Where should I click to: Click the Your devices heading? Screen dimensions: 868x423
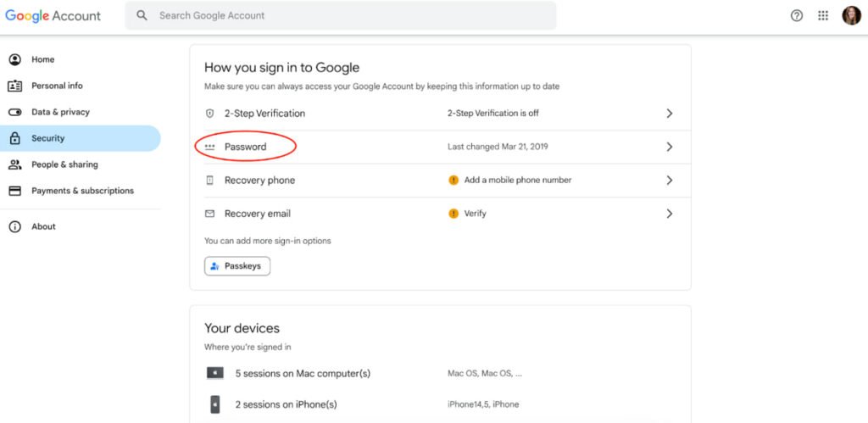[242, 328]
